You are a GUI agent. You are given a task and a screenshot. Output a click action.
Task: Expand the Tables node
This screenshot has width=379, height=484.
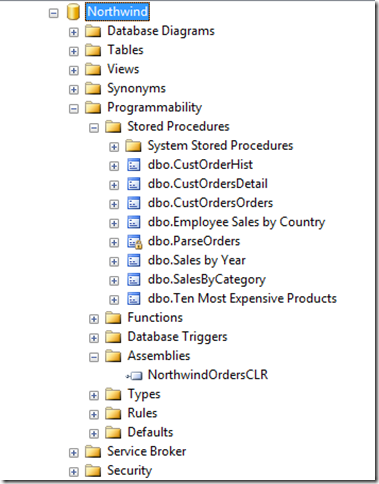click(74, 51)
